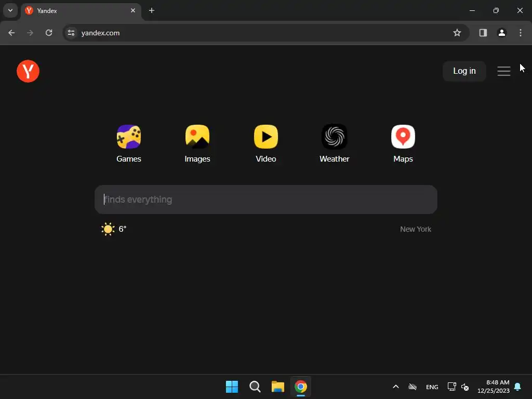Select the Yandex browser tab
This screenshot has height=399, width=532.
pyautogui.click(x=81, y=11)
